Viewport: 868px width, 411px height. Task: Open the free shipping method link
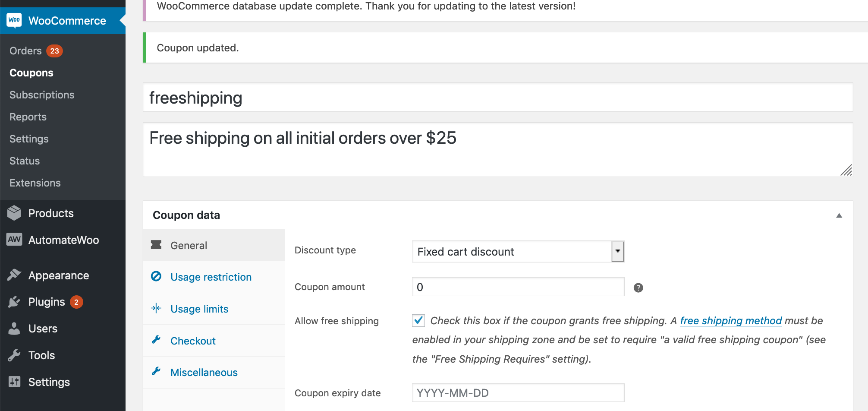pos(730,321)
